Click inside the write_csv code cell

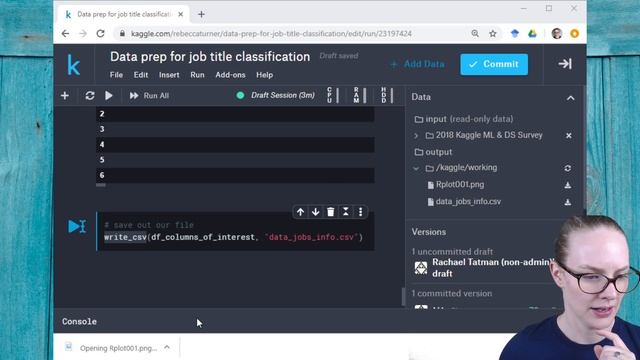pyautogui.click(x=235, y=231)
